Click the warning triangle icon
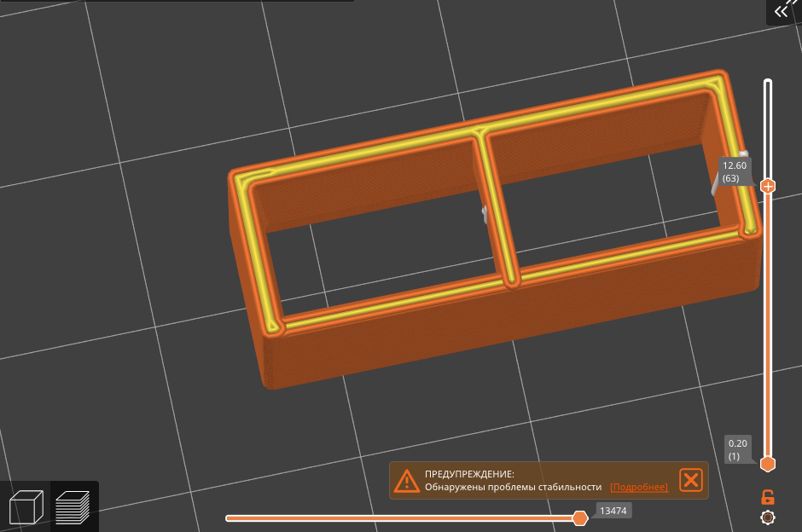 [407, 481]
